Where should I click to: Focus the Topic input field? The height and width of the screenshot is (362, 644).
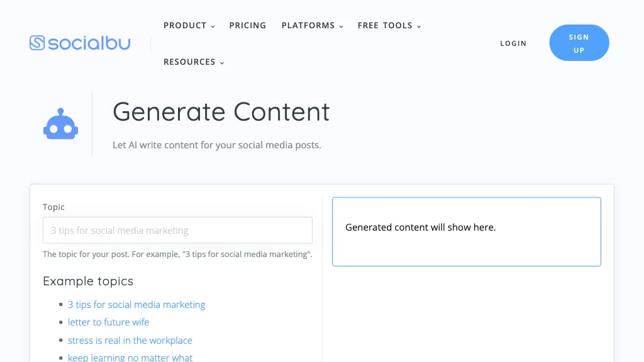177,231
